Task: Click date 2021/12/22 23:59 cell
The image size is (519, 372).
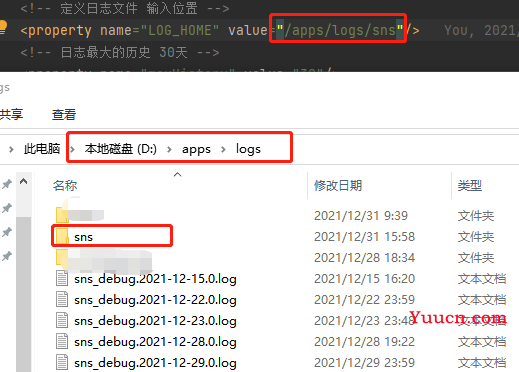Action: click(364, 300)
